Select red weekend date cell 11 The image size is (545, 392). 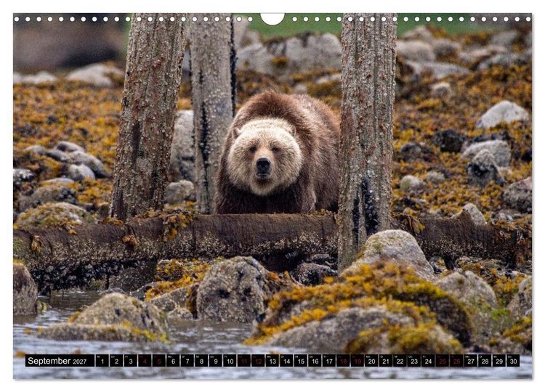[x=244, y=361]
